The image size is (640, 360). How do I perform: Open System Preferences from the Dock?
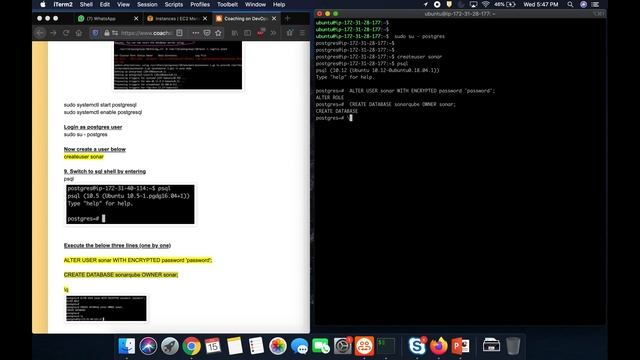pos(342,346)
